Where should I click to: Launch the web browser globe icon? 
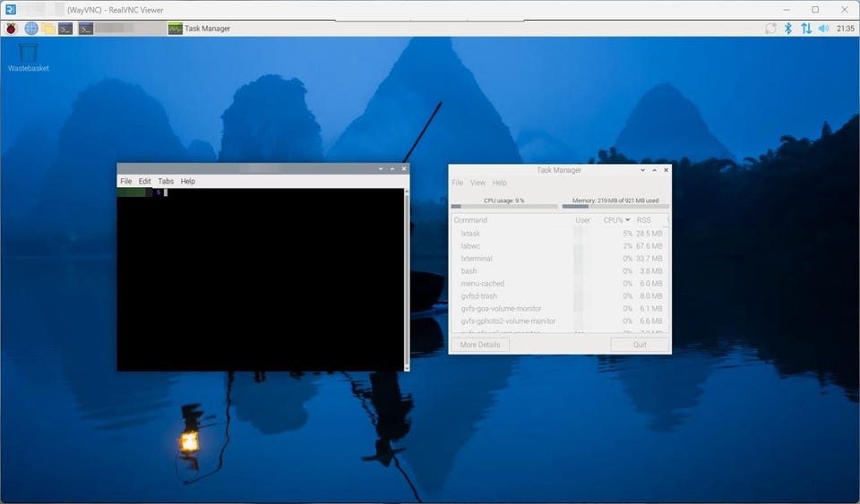[31, 29]
